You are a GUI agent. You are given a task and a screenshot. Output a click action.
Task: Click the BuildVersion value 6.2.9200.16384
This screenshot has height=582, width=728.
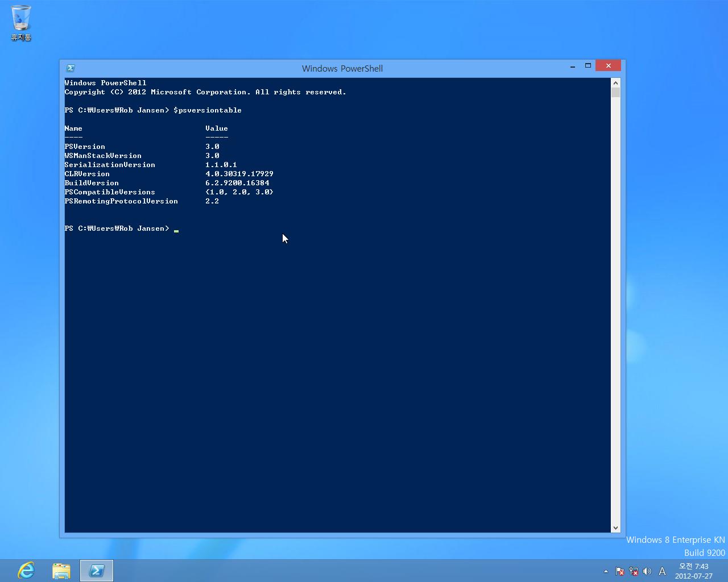click(237, 183)
